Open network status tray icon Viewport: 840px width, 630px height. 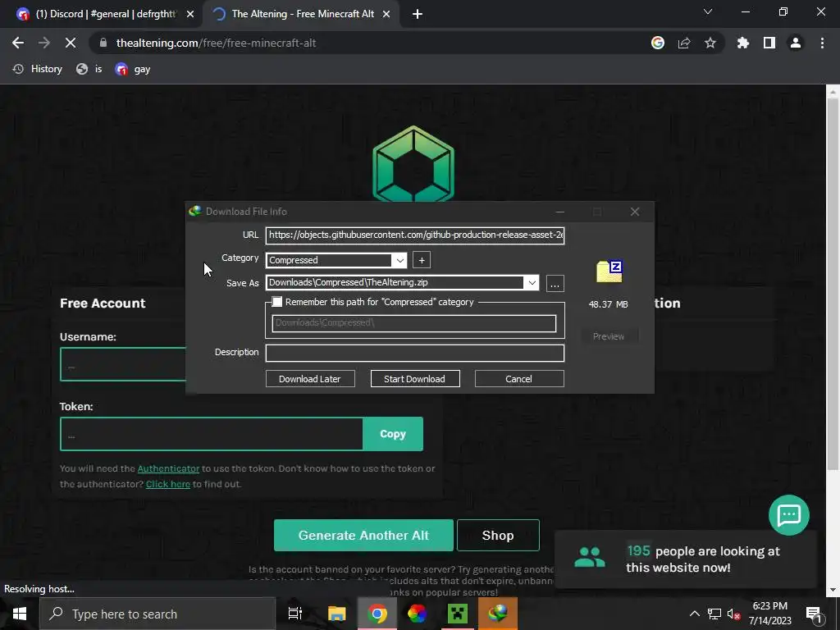point(714,614)
